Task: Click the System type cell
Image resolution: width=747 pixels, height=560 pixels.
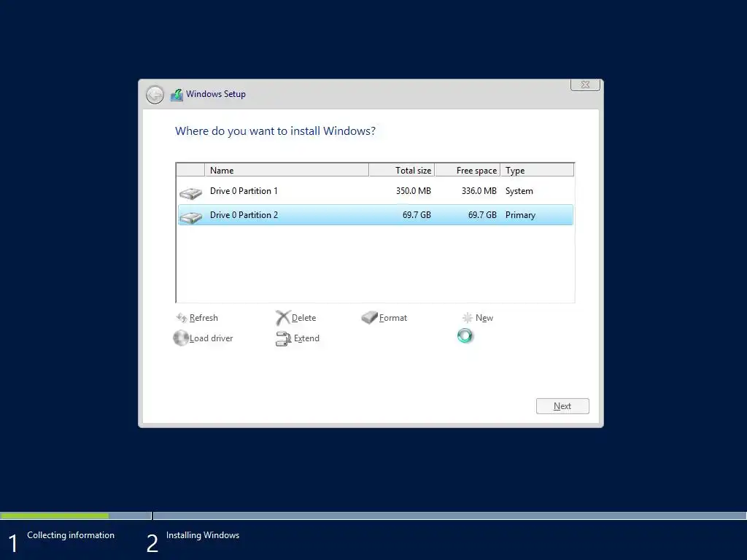Action: click(x=519, y=191)
